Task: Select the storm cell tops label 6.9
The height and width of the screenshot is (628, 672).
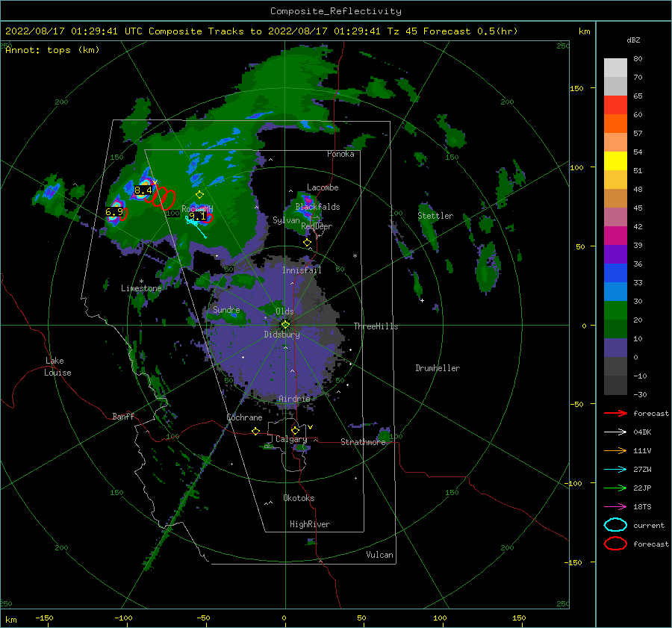Action: [114, 211]
